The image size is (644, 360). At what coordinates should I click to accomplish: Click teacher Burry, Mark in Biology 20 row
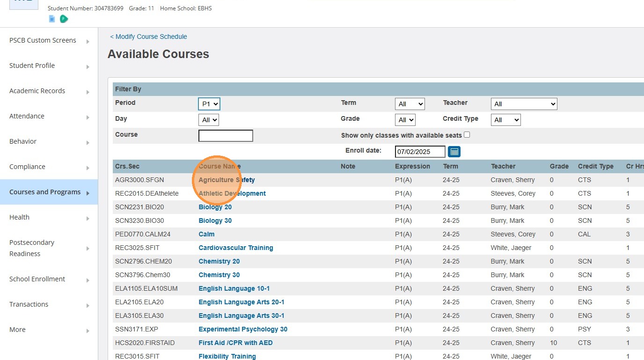pyautogui.click(x=508, y=207)
